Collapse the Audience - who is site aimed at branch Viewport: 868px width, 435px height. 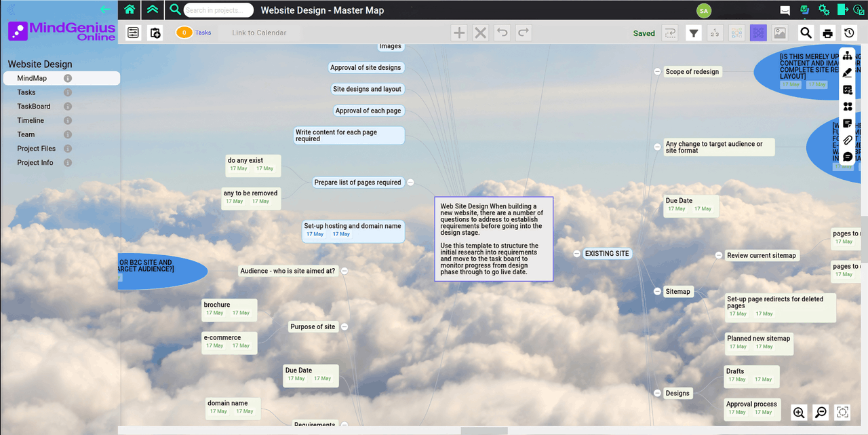pyautogui.click(x=344, y=271)
